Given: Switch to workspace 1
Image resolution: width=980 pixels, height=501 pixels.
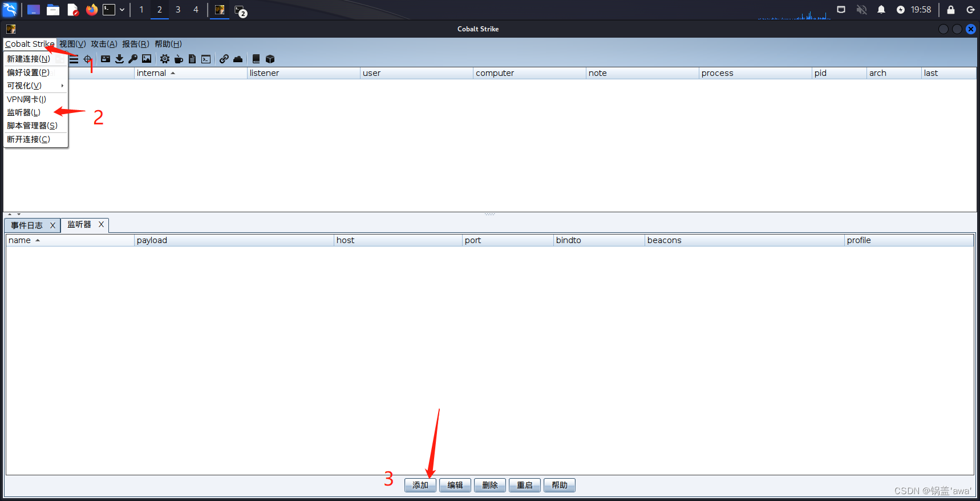Looking at the screenshot, I should click(x=141, y=10).
